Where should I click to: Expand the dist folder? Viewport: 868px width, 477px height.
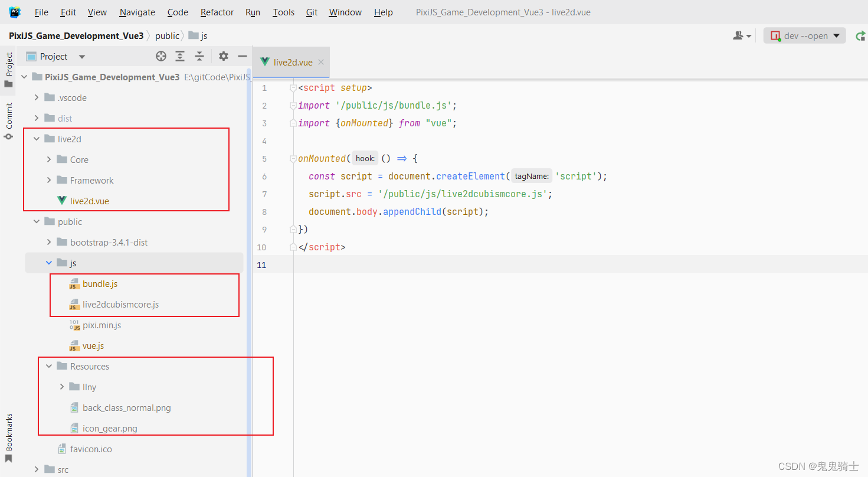pos(37,118)
